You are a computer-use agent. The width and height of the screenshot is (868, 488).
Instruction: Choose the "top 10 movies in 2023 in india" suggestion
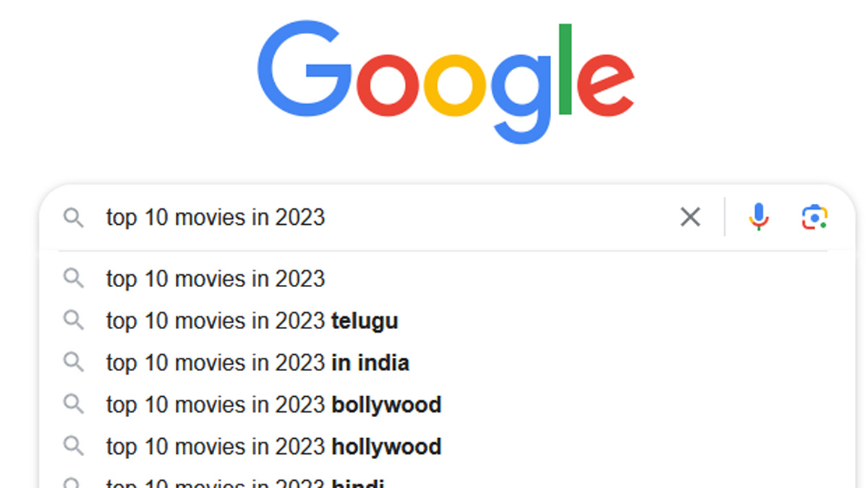(x=258, y=362)
